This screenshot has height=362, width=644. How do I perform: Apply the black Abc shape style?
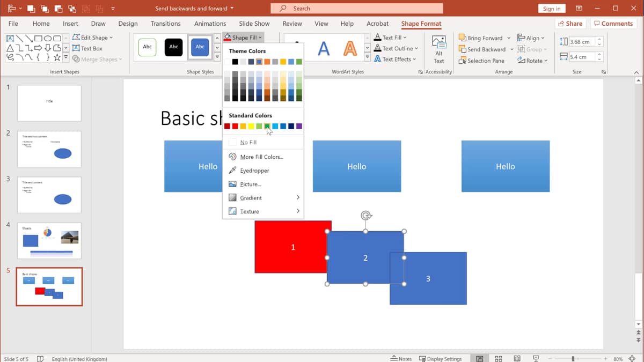(174, 47)
